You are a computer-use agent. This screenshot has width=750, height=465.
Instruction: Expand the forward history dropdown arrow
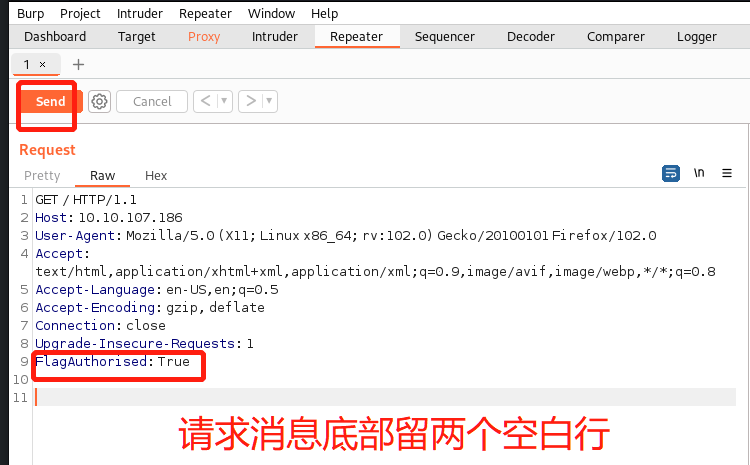pyautogui.click(x=270, y=101)
